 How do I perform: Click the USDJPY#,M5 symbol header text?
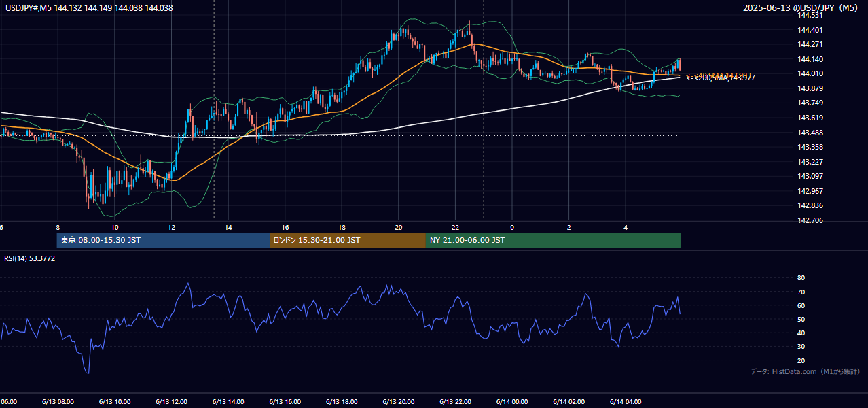pyautogui.click(x=89, y=8)
